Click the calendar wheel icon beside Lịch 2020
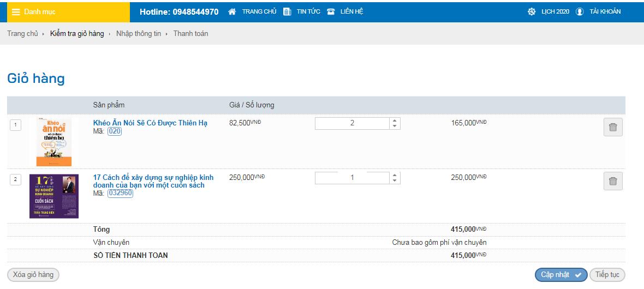 pyautogui.click(x=532, y=11)
